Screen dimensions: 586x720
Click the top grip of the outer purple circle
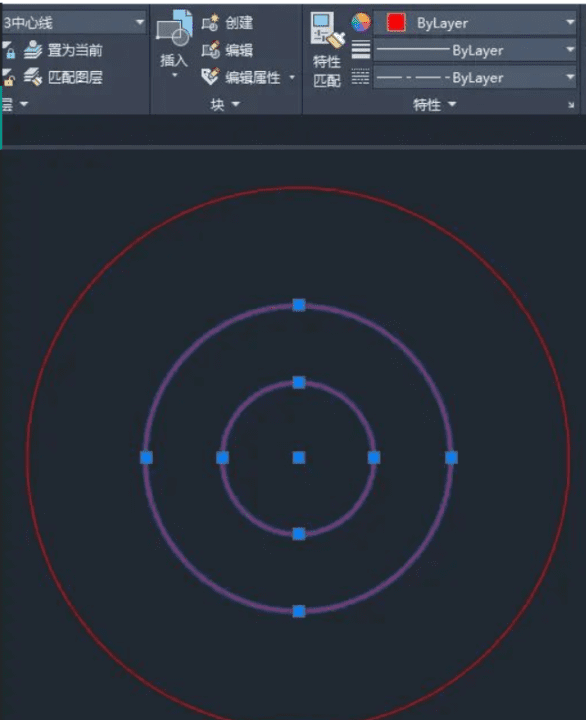click(x=299, y=305)
